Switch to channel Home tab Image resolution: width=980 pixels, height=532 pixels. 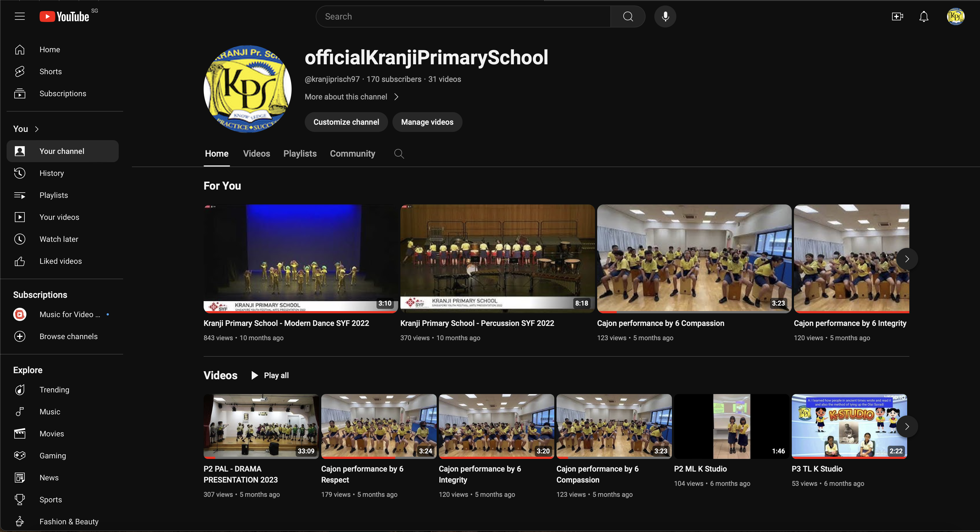[217, 154]
